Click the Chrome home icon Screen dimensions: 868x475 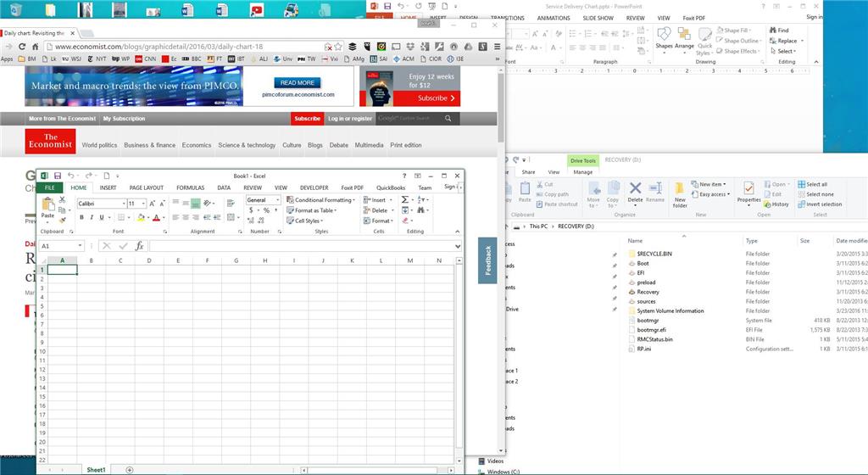point(36,47)
